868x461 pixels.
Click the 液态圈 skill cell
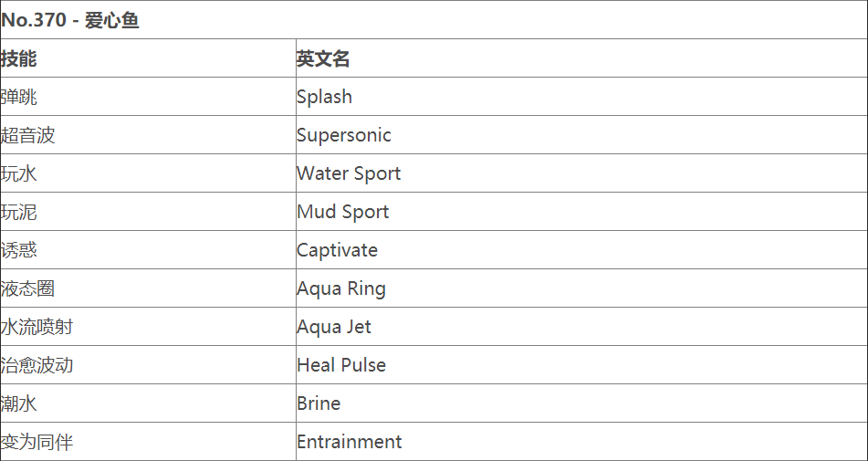pyautogui.click(x=28, y=288)
